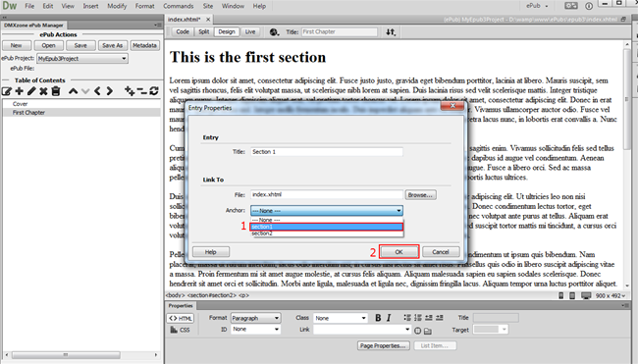638x364 pixels.
Task: Expand the Format Paragraph dropdown
Action: (255, 318)
